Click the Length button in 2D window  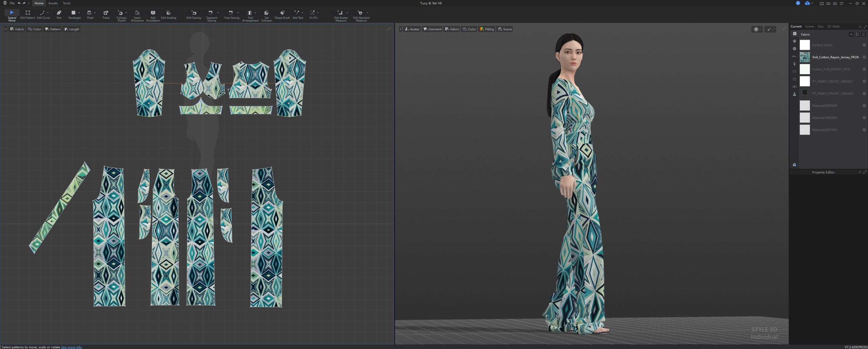72,29
